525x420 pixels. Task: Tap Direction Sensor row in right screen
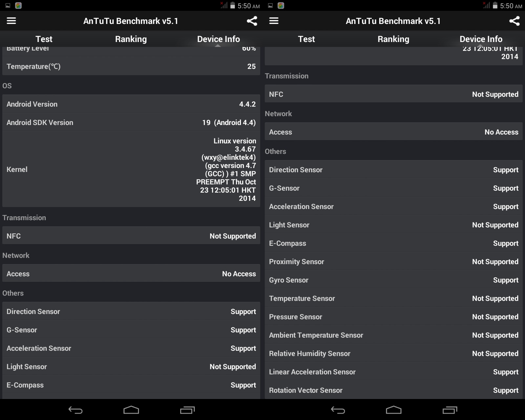pos(394,170)
